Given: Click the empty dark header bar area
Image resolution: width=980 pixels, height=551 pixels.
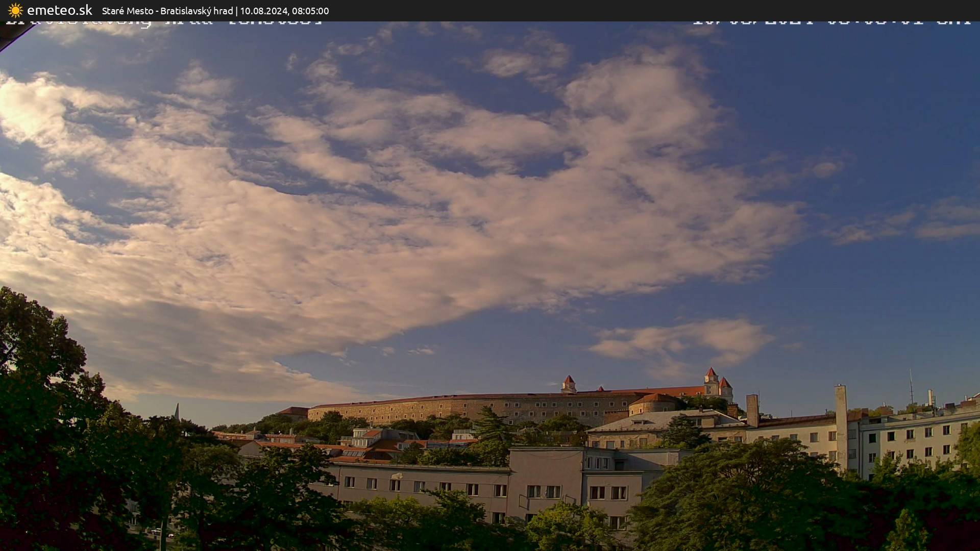Looking at the screenshot, I should (612, 10).
